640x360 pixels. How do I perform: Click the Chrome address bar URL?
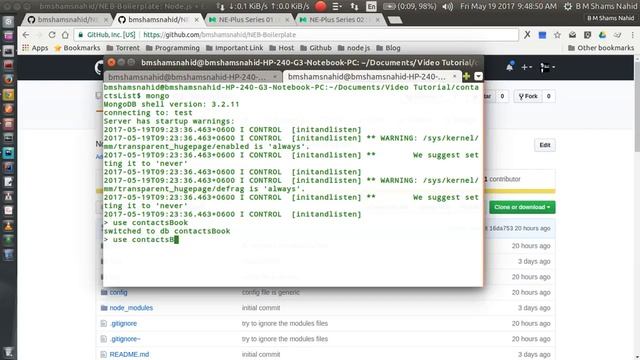click(220, 35)
